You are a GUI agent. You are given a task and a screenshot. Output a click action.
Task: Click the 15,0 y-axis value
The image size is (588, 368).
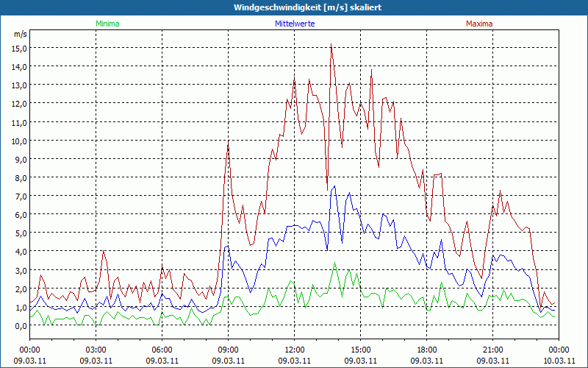coord(21,49)
